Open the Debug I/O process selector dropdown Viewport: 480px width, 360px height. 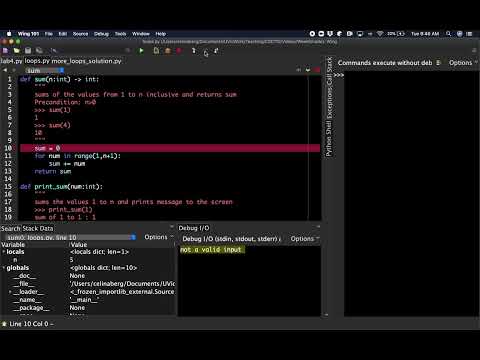231,239
